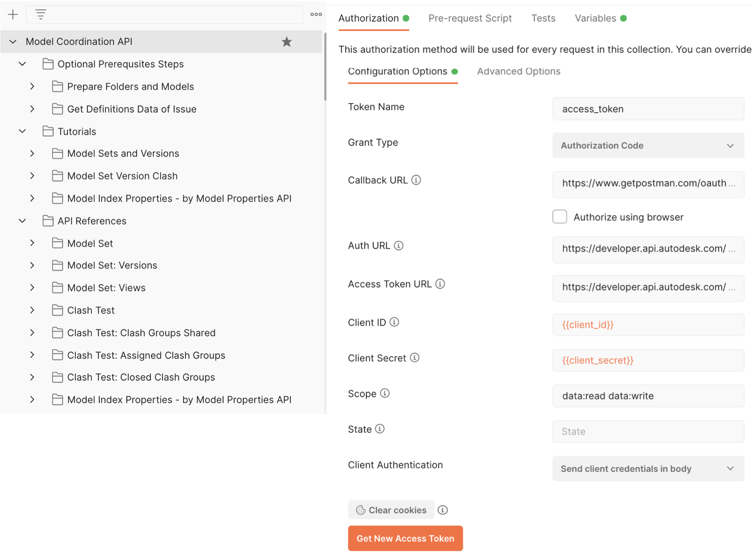Open Clash Test: Clash Groups Shared folder
The height and width of the screenshot is (560, 752).
click(141, 332)
